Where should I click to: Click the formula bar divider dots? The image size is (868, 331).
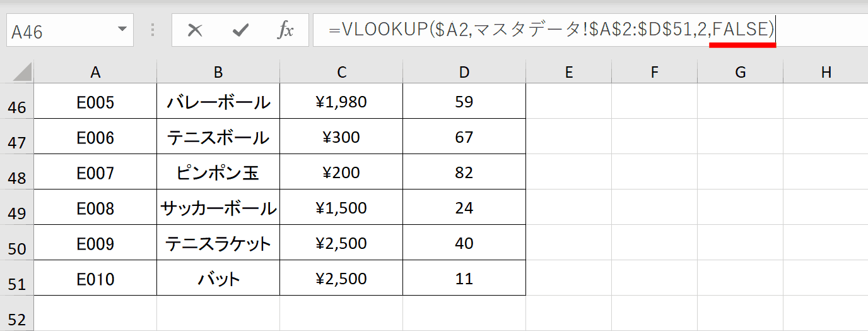pos(152,30)
